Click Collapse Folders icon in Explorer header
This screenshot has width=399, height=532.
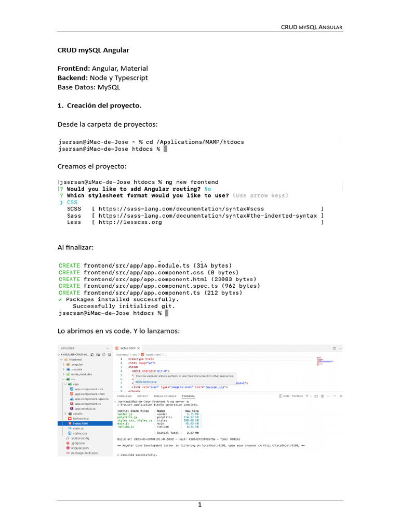(x=109, y=354)
